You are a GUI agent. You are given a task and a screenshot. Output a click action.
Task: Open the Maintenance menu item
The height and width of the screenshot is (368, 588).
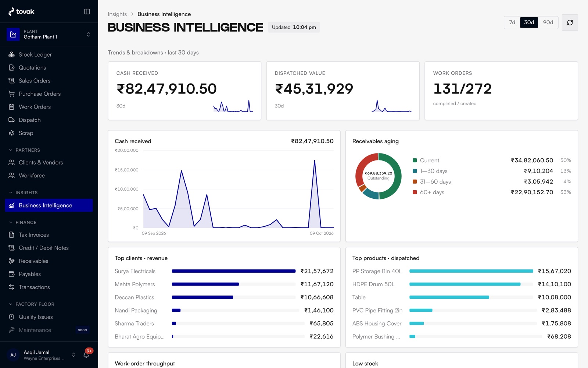pyautogui.click(x=49, y=330)
